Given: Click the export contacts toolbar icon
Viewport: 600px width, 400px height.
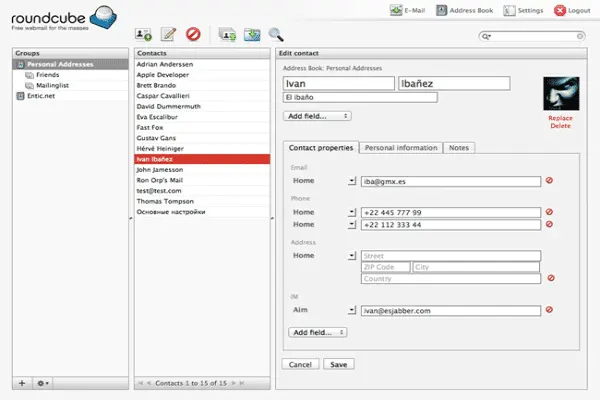Looking at the screenshot, I should click(x=251, y=35).
